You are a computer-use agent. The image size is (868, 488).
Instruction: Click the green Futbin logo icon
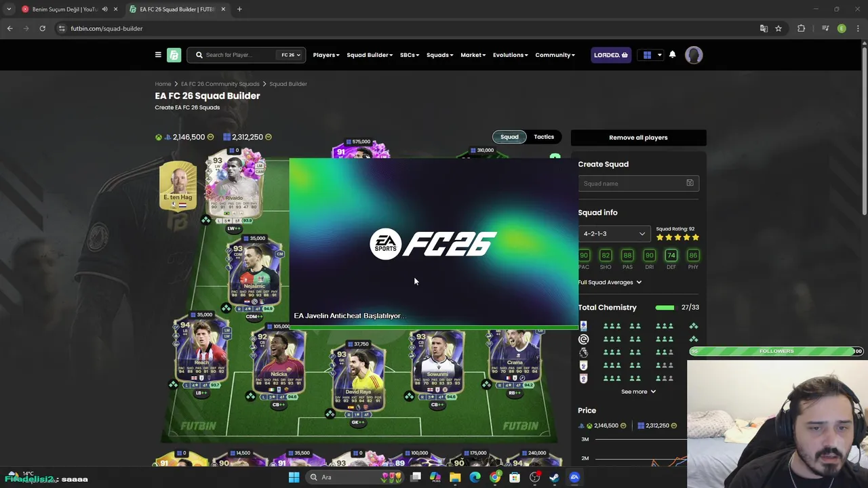click(174, 55)
